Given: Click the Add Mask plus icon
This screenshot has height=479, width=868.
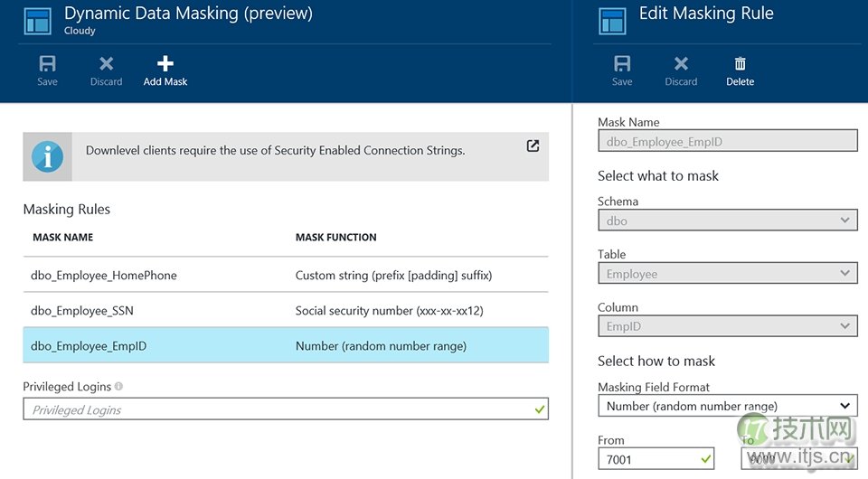Looking at the screenshot, I should point(165,63).
